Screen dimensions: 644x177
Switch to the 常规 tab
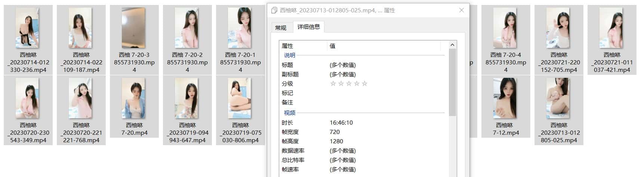coord(280,28)
